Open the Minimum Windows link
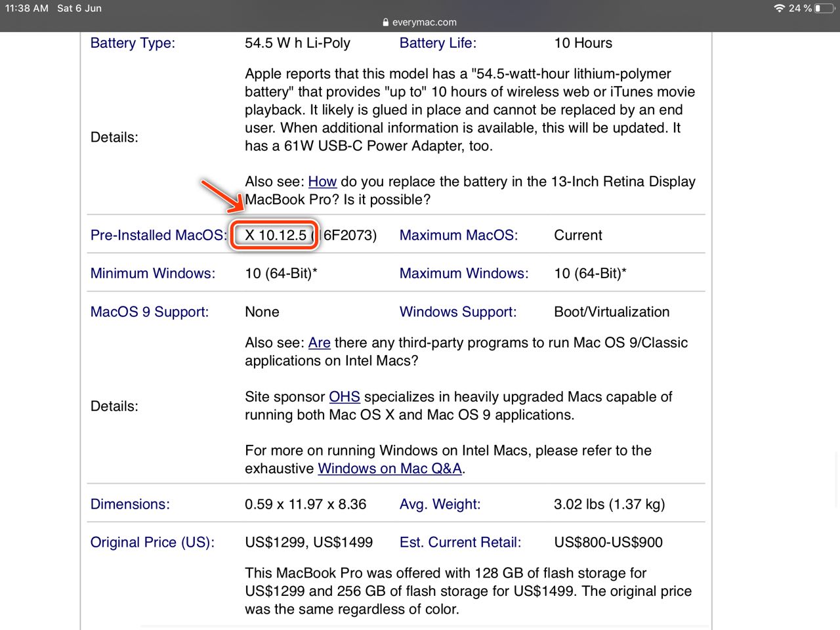 [153, 274]
